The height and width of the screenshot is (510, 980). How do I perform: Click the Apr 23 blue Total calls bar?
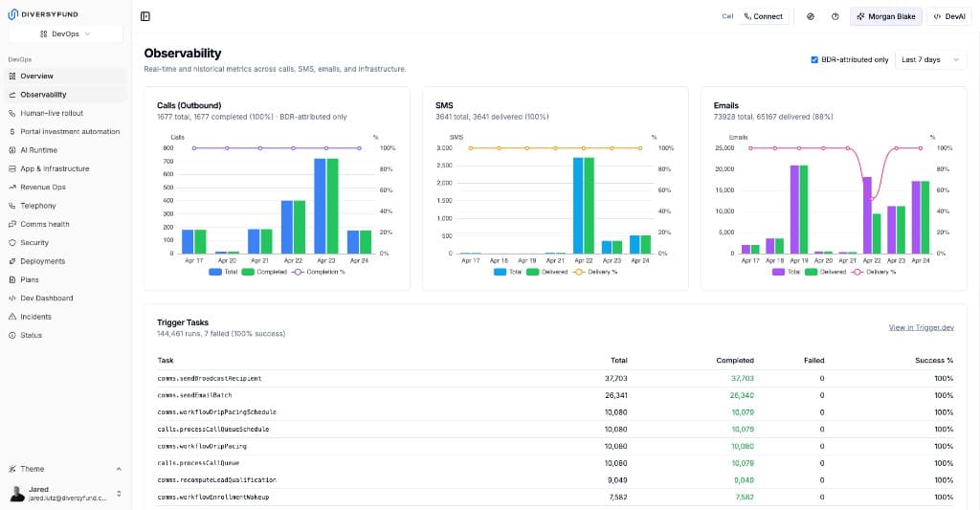320,207
